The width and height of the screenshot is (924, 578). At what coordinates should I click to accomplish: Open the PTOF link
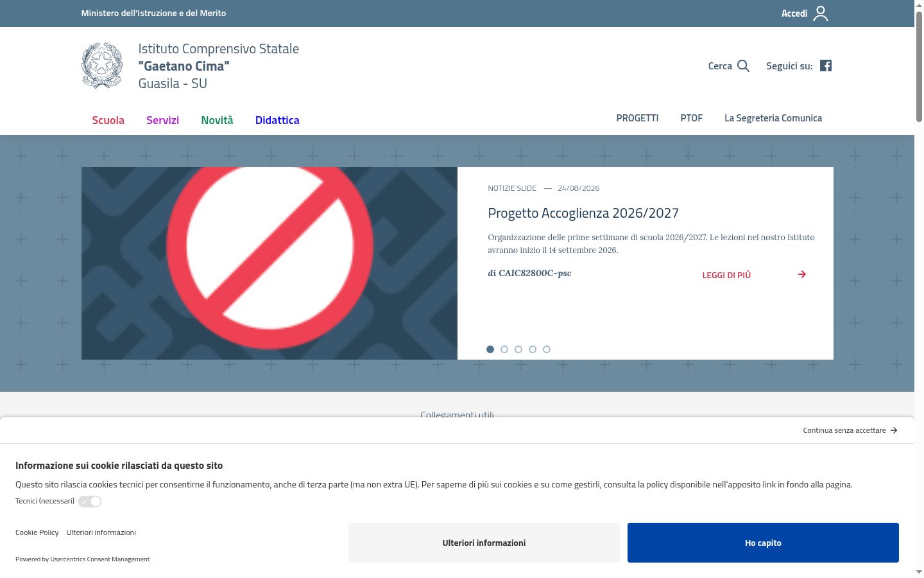692,118
